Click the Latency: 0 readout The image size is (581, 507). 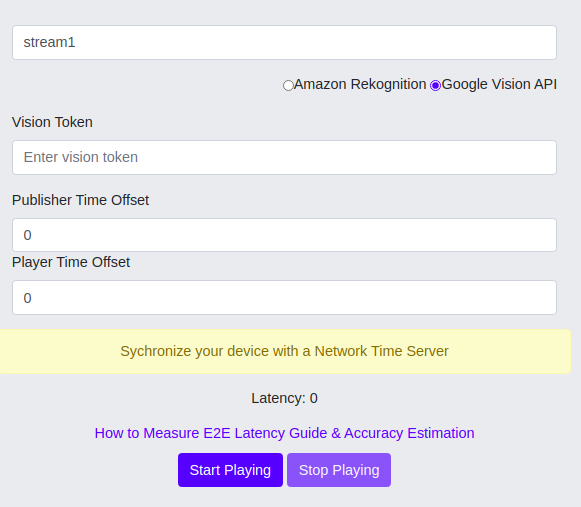coord(285,398)
